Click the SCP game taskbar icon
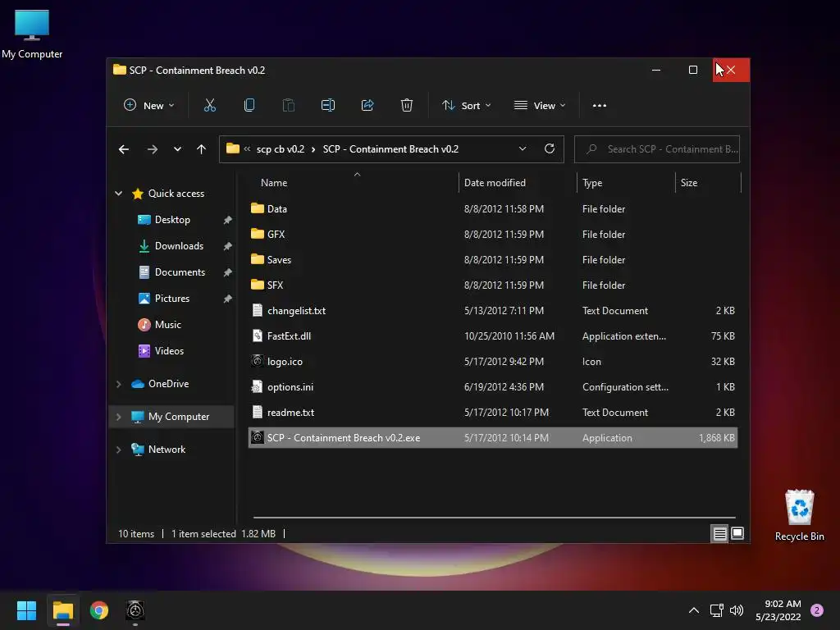Screen dimensions: 840x630 pos(135,610)
